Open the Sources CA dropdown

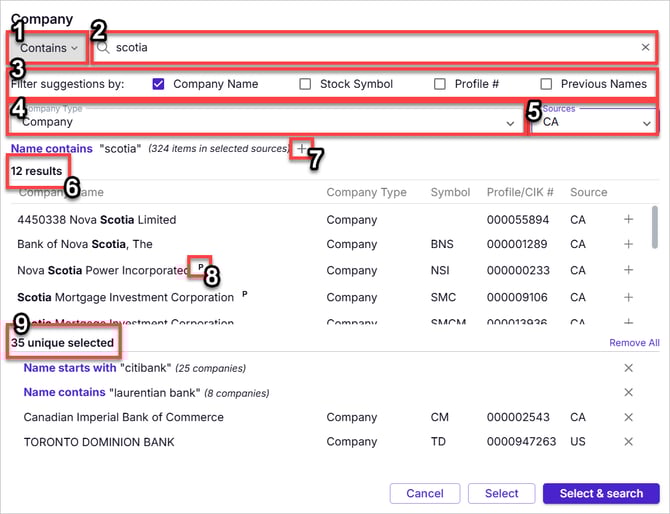[x=595, y=122]
